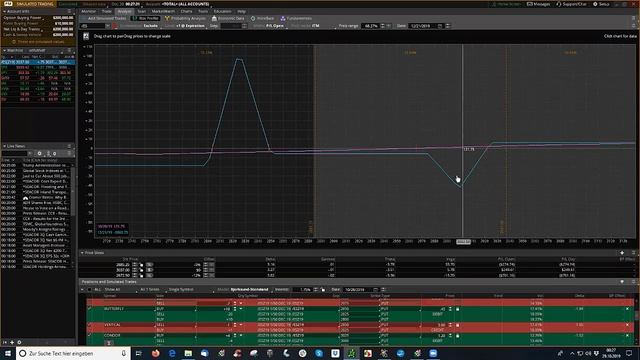The height and width of the screenshot is (360, 640).
Task: Select the Risk Profile sub-tab
Action: pos(145,18)
